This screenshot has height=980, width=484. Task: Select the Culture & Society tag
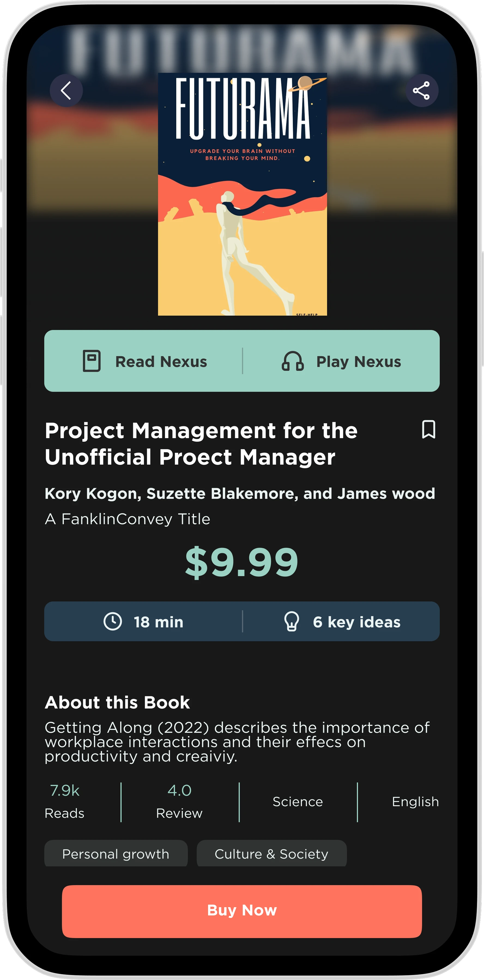click(271, 854)
